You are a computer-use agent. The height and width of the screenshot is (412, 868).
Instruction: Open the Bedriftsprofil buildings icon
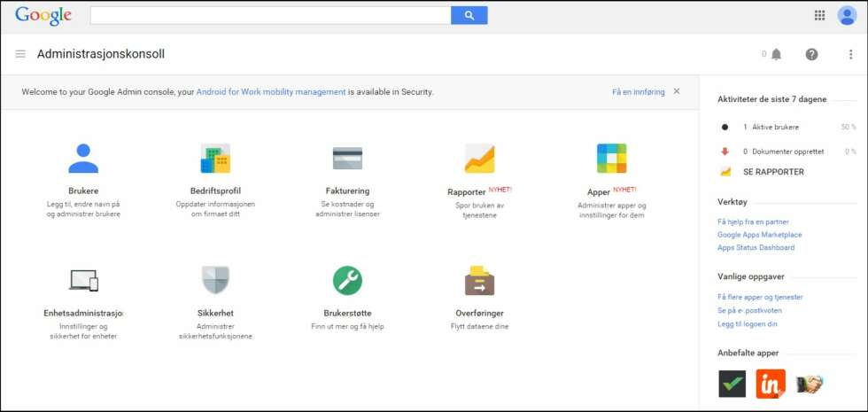pyautogui.click(x=215, y=159)
